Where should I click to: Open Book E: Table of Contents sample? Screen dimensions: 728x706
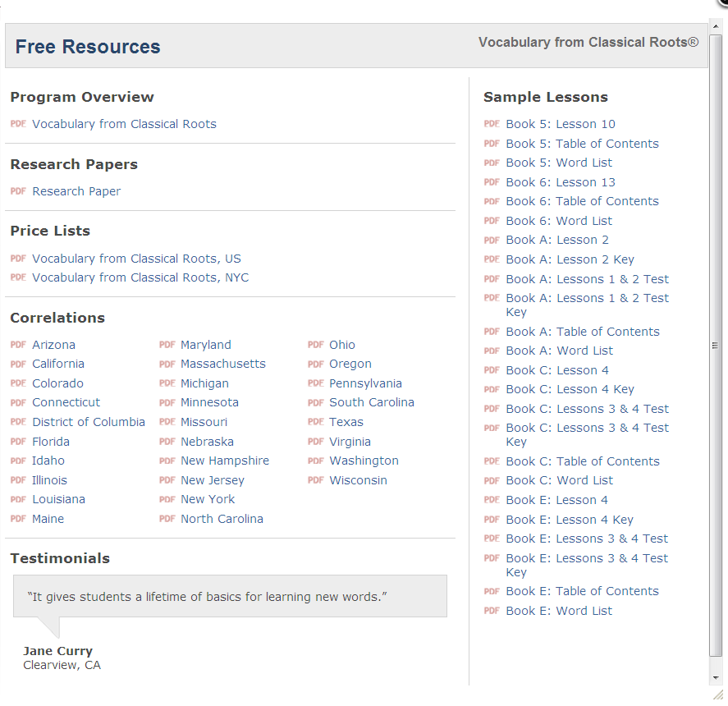click(x=582, y=591)
